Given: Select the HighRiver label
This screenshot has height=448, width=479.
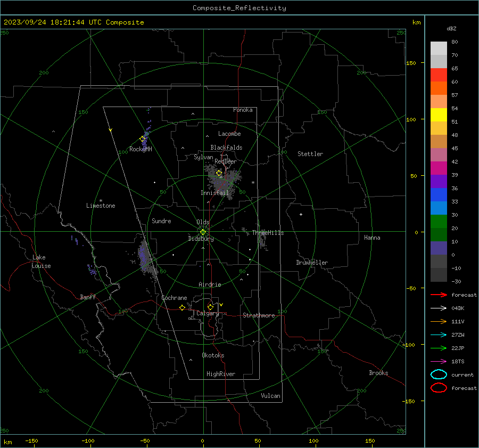Looking at the screenshot, I should tap(221, 374).
